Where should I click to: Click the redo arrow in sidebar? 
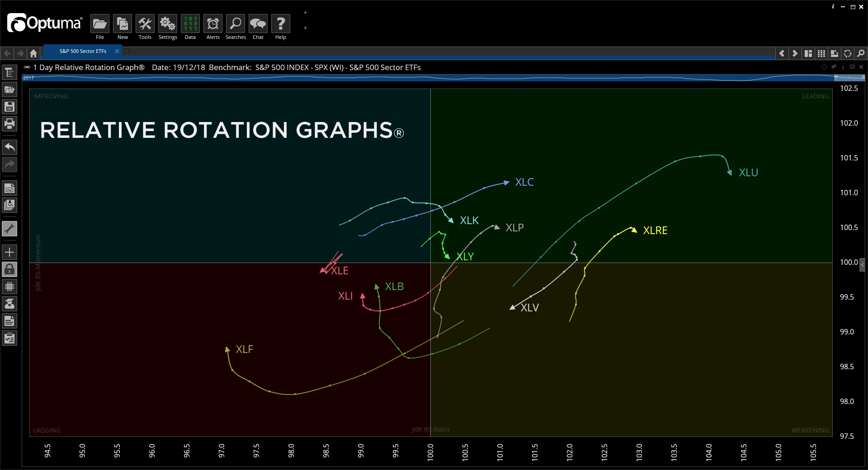(9, 164)
